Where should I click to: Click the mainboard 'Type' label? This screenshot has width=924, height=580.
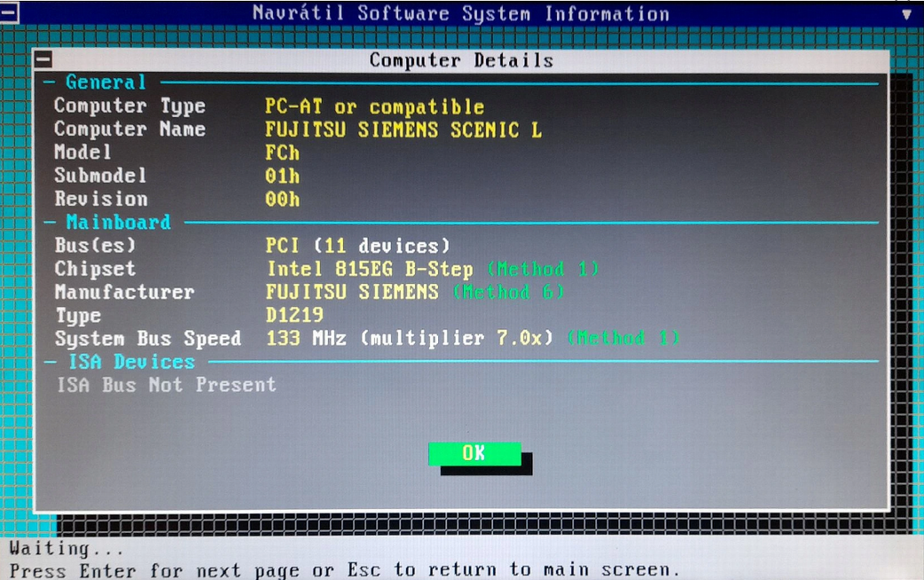pyautogui.click(x=78, y=316)
